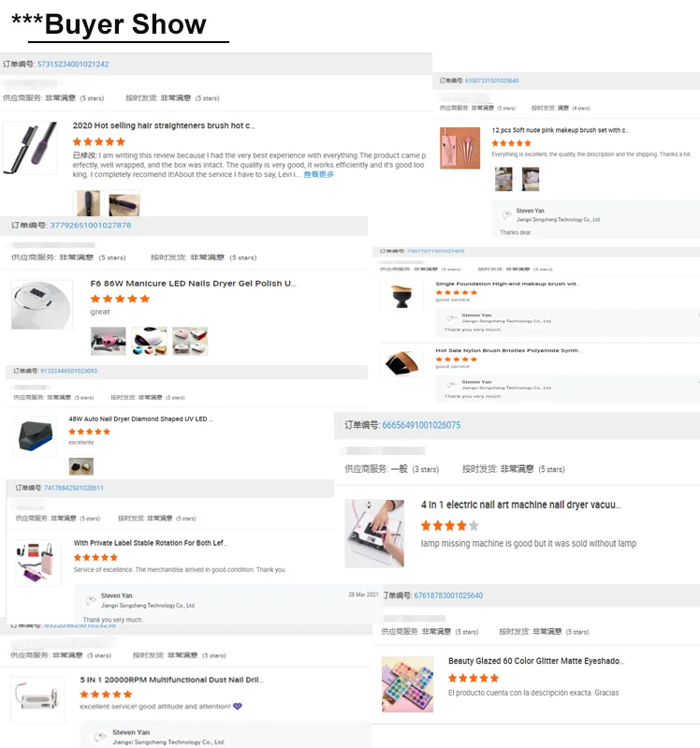Click the 查看更多 link in hair straightener review

[318, 175]
